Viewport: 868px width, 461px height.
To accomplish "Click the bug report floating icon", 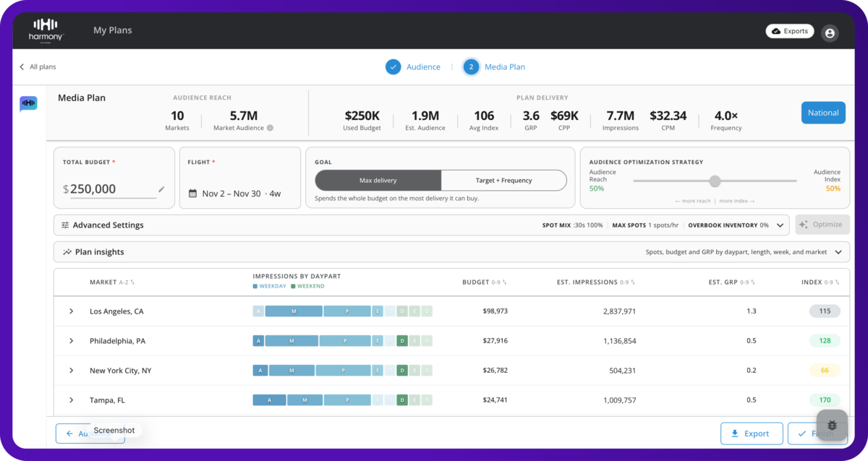I will [833, 426].
